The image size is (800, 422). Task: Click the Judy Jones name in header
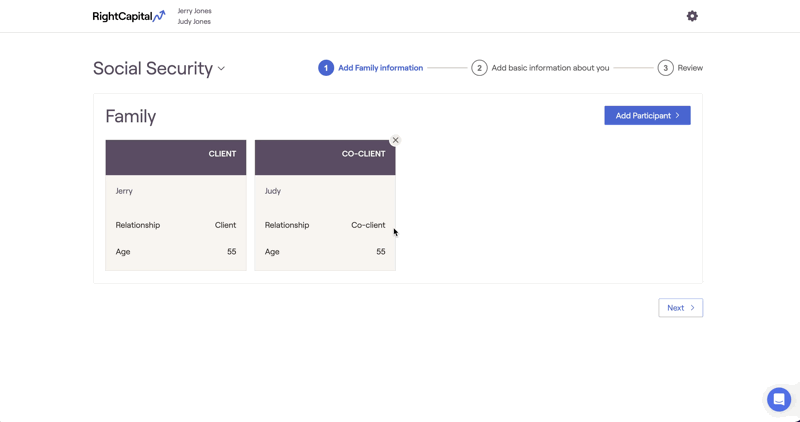click(x=194, y=21)
